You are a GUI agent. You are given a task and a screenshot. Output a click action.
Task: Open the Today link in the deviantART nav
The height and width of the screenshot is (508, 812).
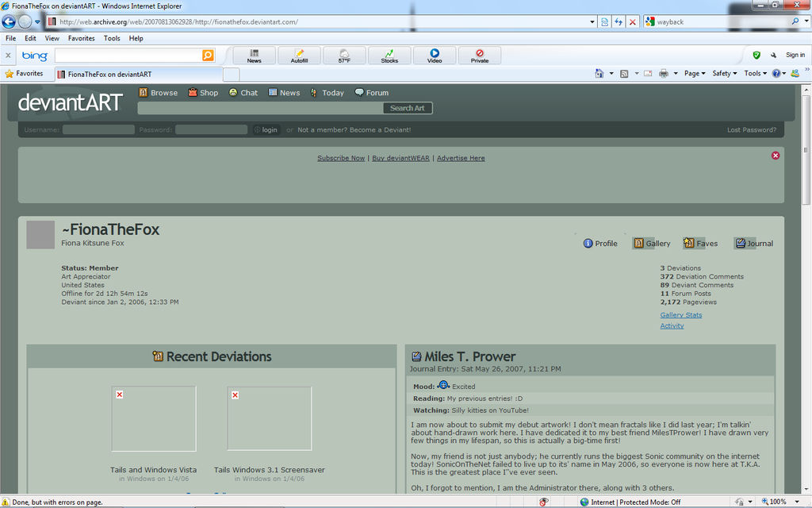327,93
